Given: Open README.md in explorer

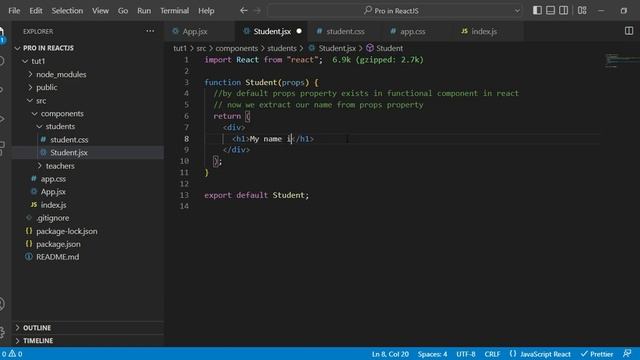Looking at the screenshot, I should pos(88,257).
